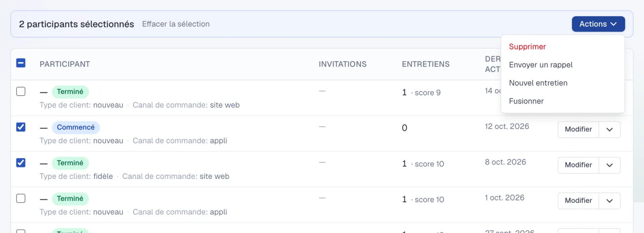Click 'Canal de commande: site web' in fidèle row

176,176
